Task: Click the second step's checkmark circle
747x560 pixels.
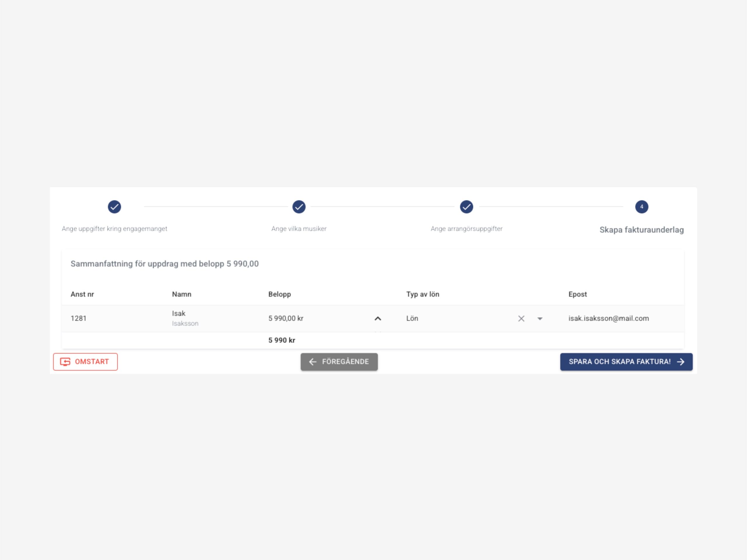Action: [299, 207]
